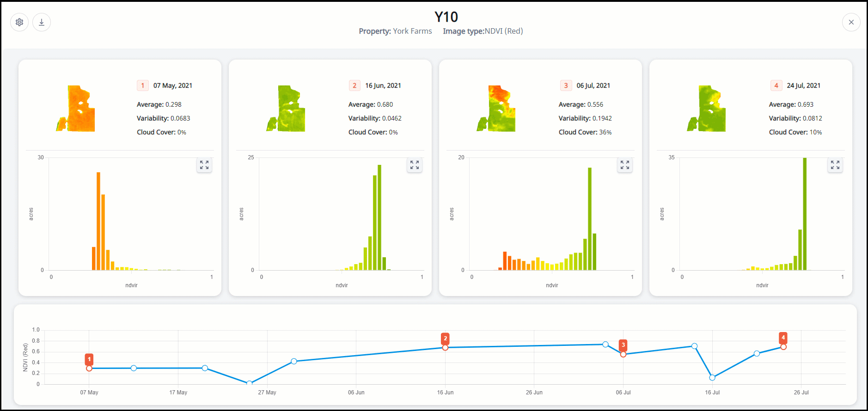Click the lowest data point near 27 May
This screenshot has width=868, height=411.
pyautogui.click(x=250, y=383)
